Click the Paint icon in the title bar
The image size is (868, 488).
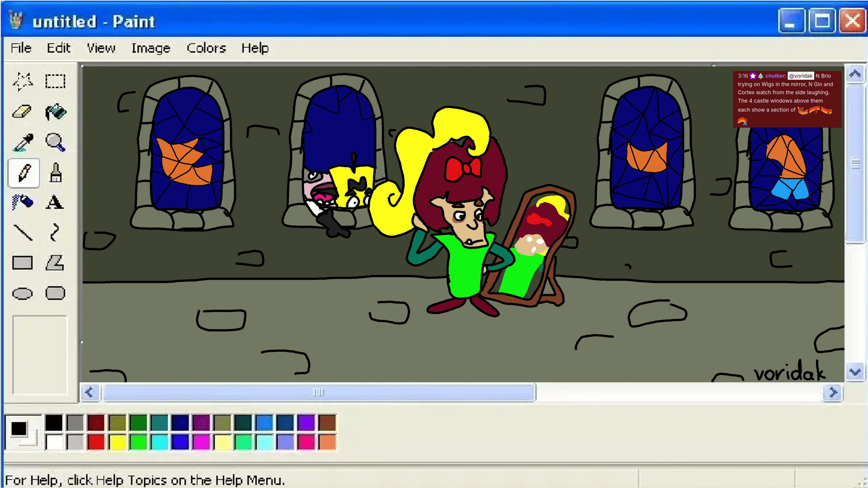[16, 20]
